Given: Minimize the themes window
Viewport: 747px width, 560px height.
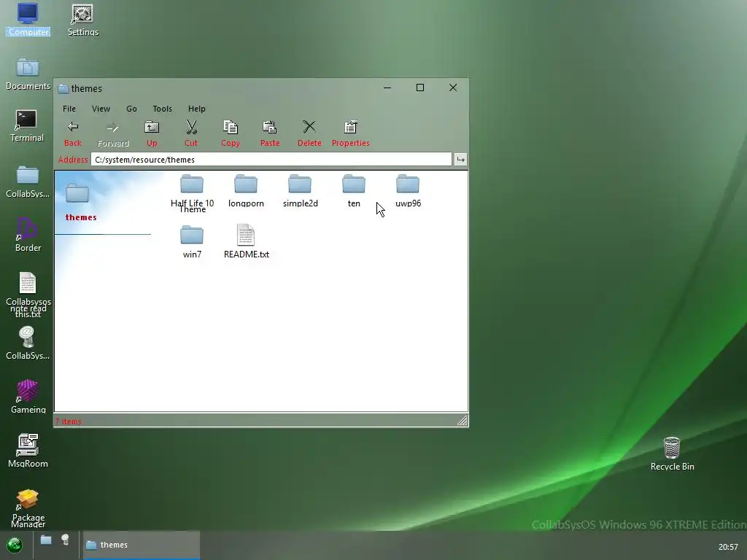Looking at the screenshot, I should point(387,87).
